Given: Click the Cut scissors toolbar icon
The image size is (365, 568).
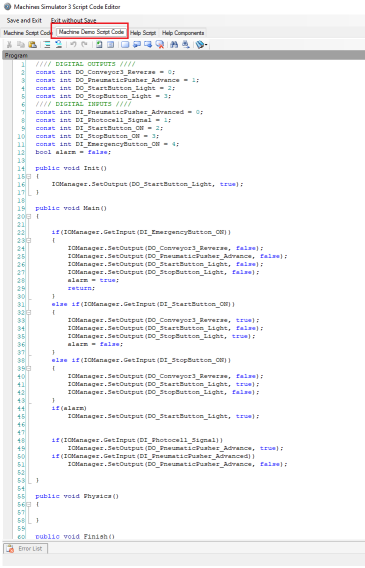Looking at the screenshot, I should (x=9, y=45).
